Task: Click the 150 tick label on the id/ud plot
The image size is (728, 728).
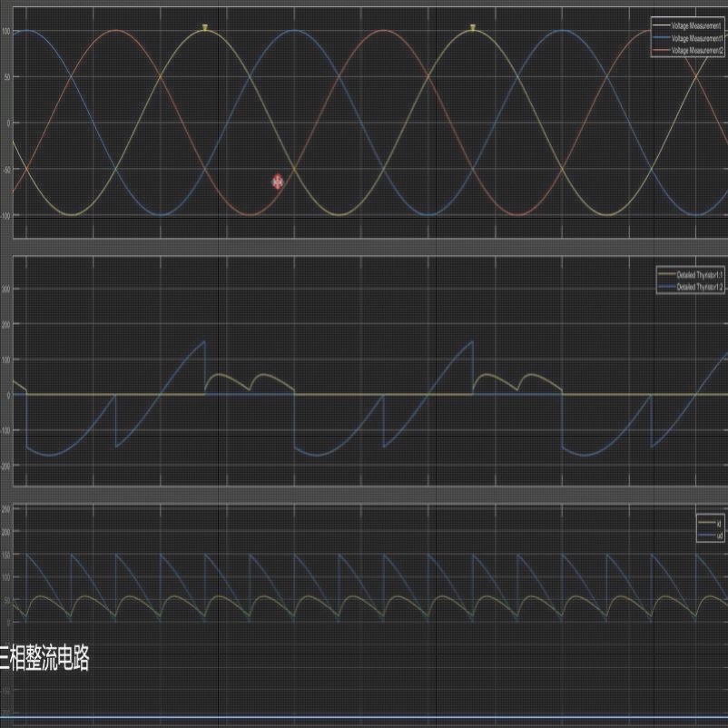Action: pyautogui.click(x=5, y=555)
